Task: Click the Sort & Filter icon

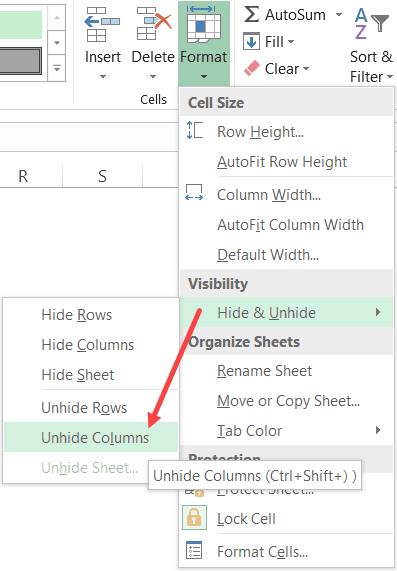Action: click(x=371, y=24)
